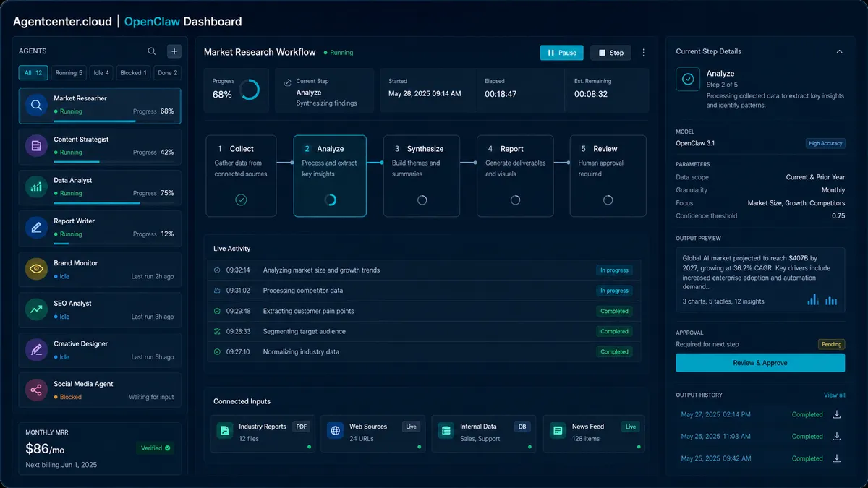Viewport: 868px width, 488px height.
Task: Select the Data Analyst chart avatar
Action: click(36, 187)
